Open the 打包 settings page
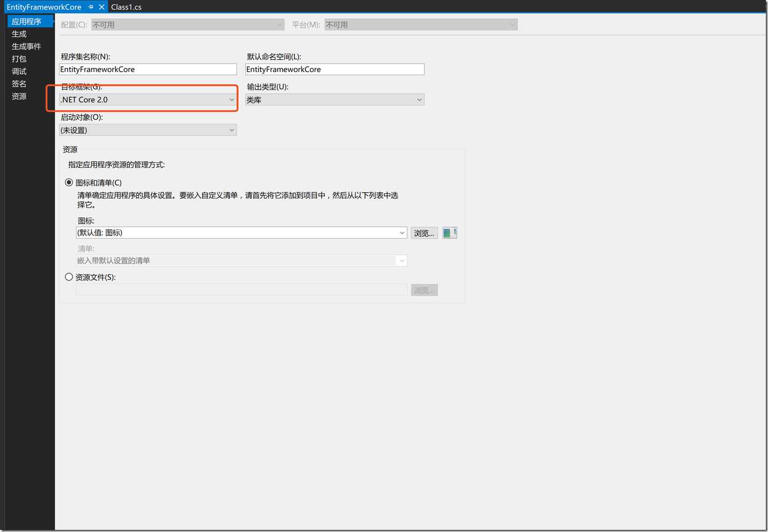 (x=19, y=59)
